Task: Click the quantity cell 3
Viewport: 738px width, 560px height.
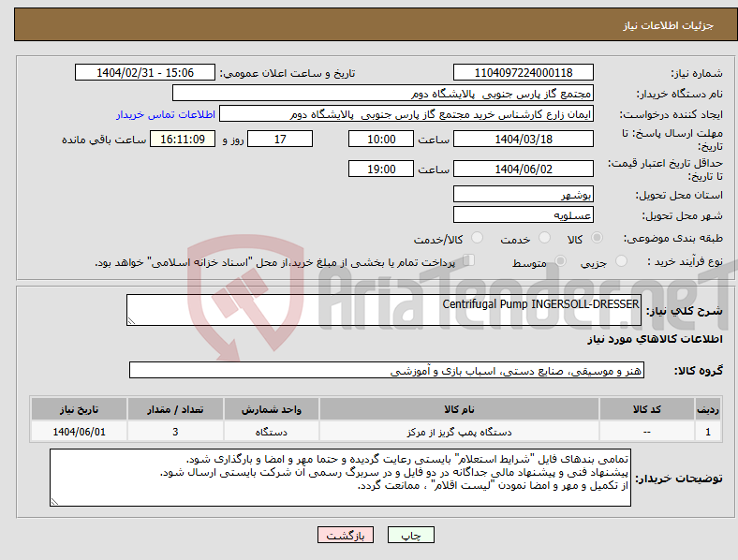Action: coord(175,432)
